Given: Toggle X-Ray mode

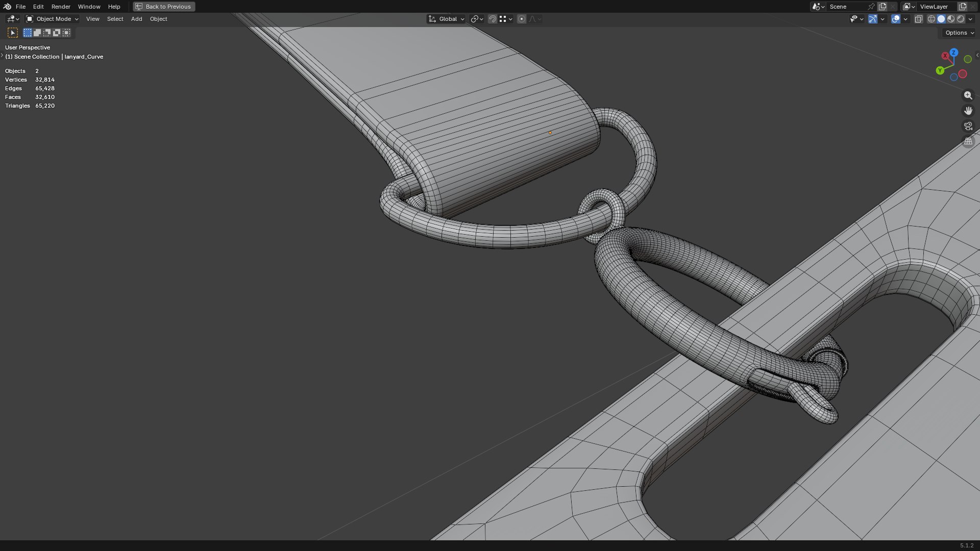Looking at the screenshot, I should [x=919, y=19].
